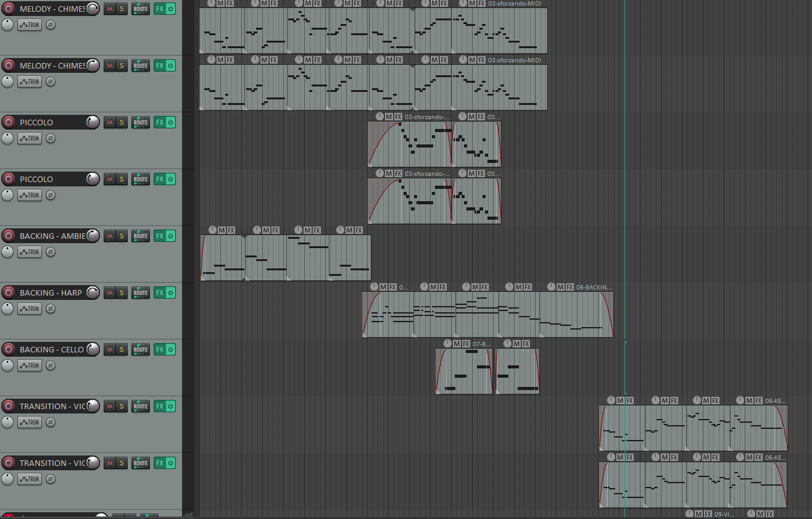Open FX of first BACKING - CELLO item

tap(466, 343)
